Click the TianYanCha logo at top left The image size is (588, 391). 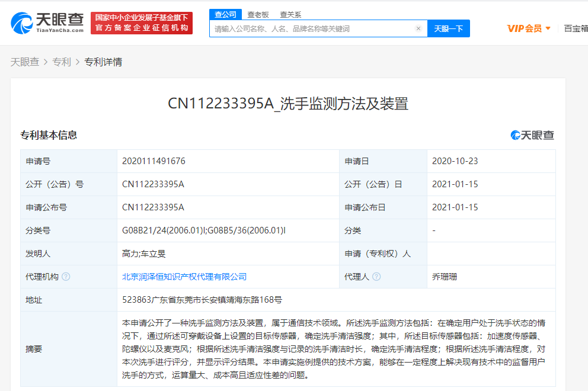[47, 23]
